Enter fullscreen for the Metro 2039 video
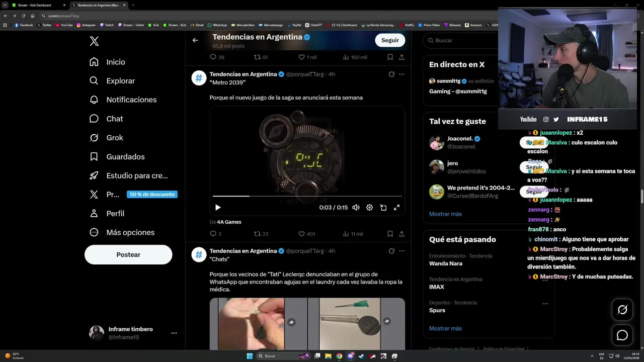The height and width of the screenshot is (362, 644). (396, 207)
